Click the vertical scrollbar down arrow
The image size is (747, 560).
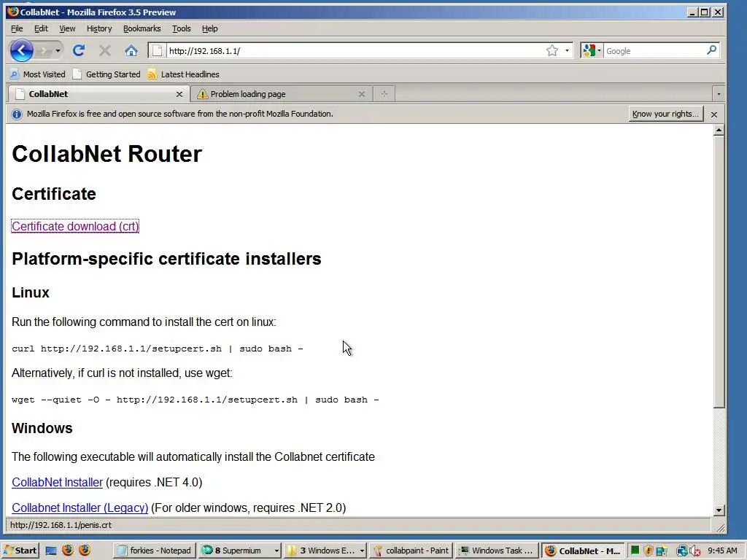click(x=719, y=510)
